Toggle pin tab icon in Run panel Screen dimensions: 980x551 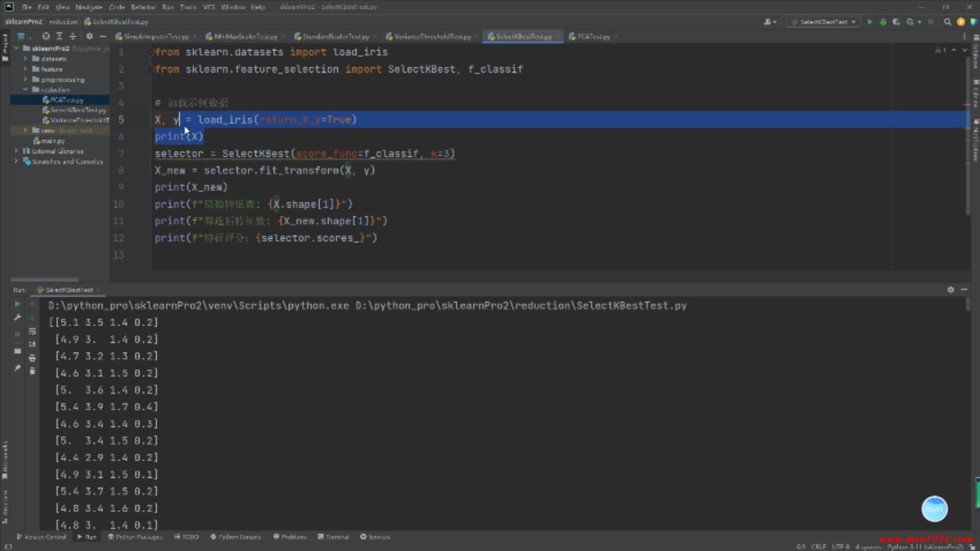[17, 367]
